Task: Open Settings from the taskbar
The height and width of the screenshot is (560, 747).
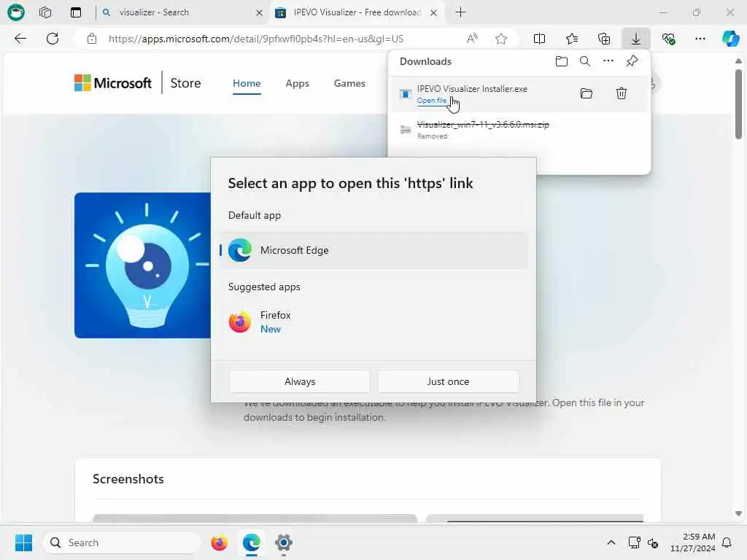Action: [284, 542]
